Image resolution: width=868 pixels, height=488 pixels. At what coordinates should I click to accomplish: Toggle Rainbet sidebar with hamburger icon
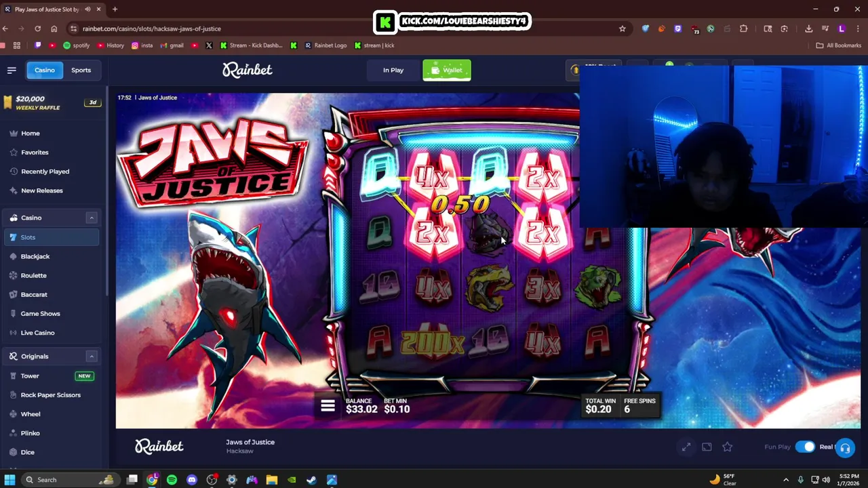click(12, 70)
